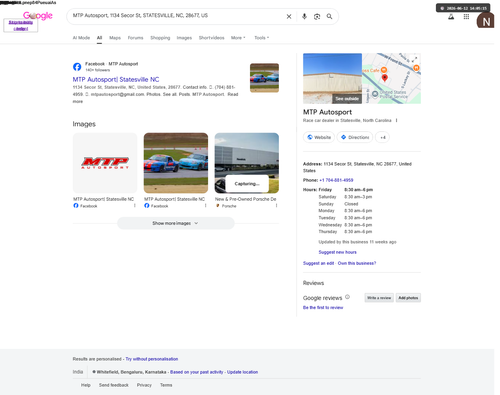This screenshot has width=500, height=395.
Task: Clear the search box with X icon
Action: (x=289, y=16)
